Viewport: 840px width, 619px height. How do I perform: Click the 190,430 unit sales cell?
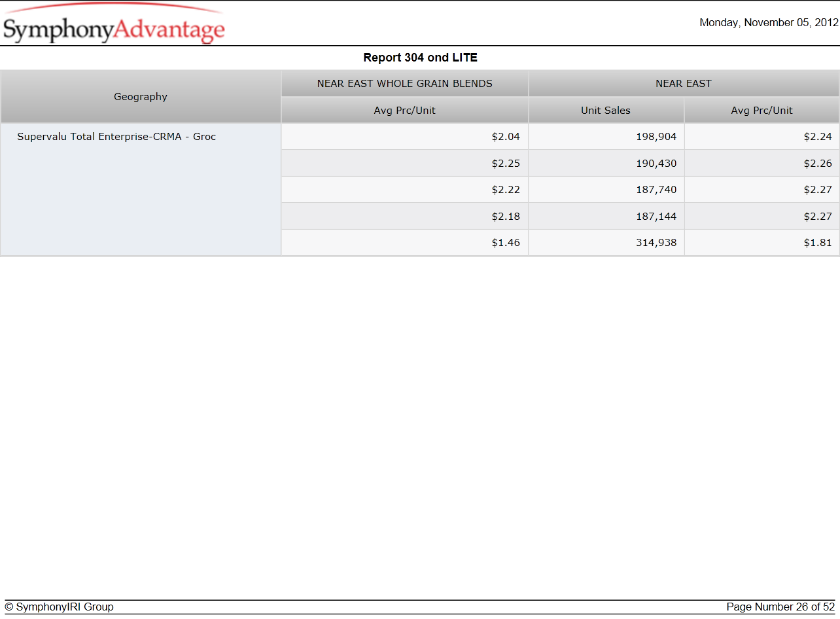(x=606, y=163)
